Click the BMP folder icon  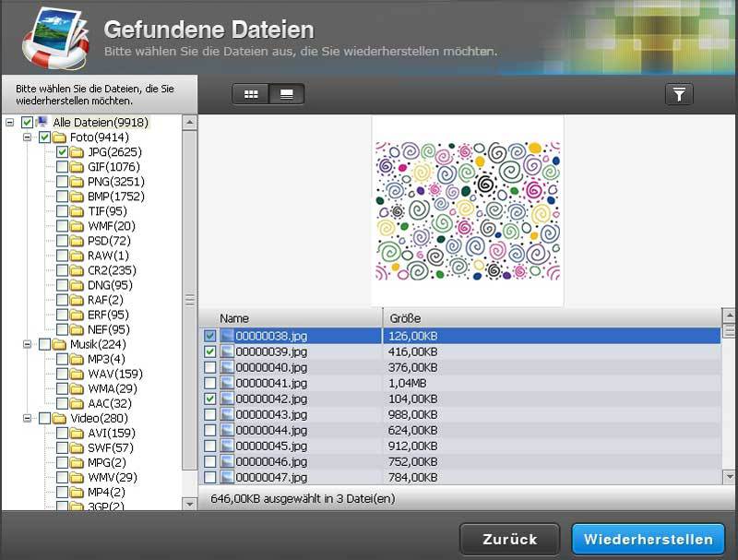77,197
